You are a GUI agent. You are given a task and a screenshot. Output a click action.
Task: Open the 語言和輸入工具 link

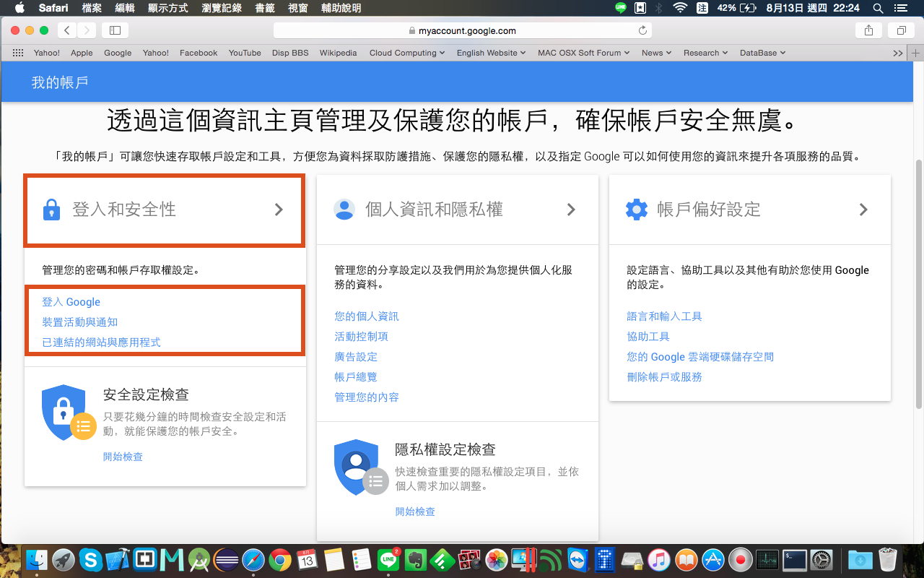coord(664,316)
